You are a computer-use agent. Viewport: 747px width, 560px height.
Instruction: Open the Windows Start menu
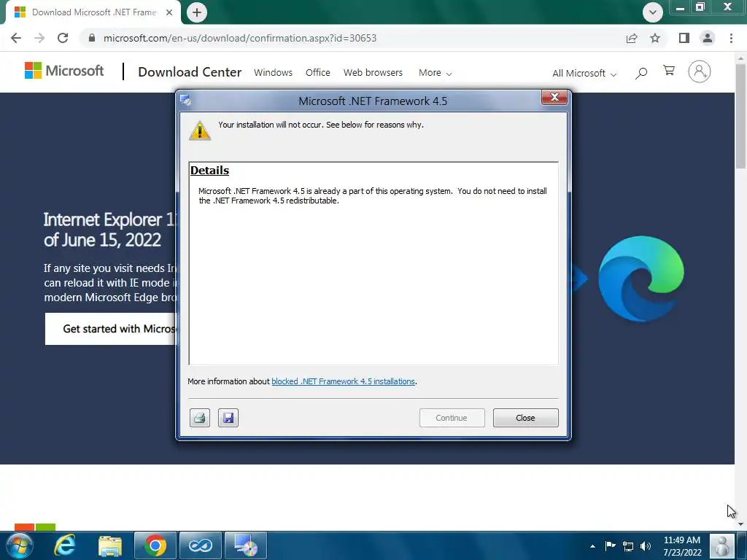click(x=20, y=545)
